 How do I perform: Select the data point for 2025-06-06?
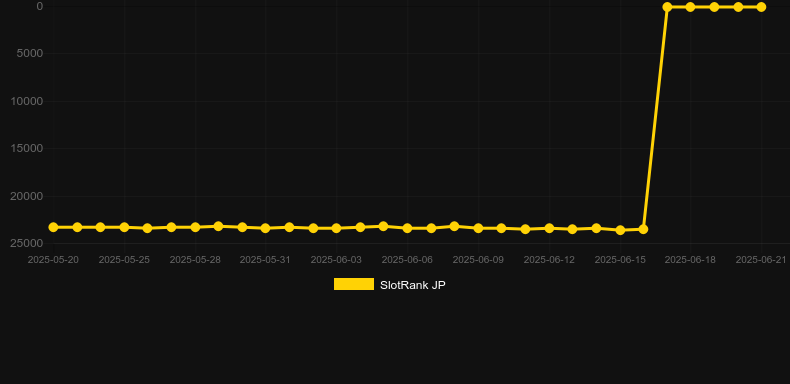[407, 228]
